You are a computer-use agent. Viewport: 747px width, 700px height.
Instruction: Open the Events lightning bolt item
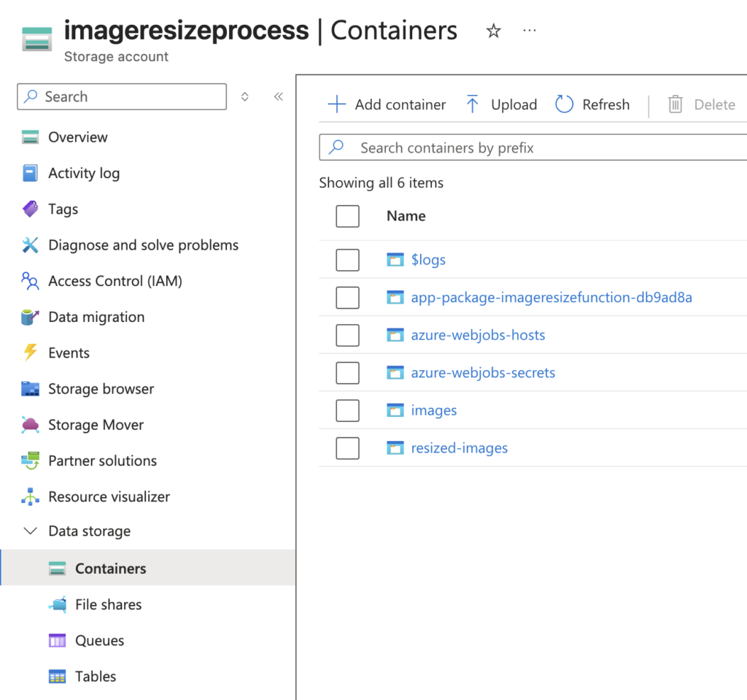(69, 353)
